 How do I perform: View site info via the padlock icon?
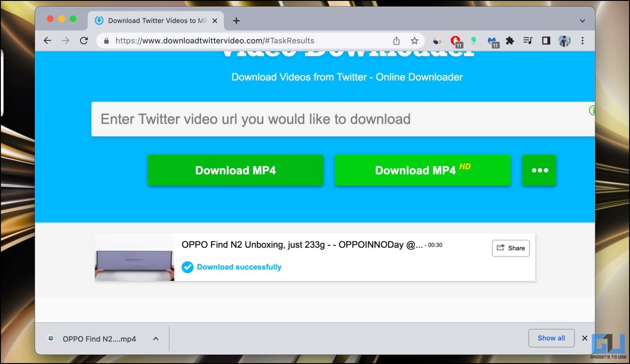107,41
